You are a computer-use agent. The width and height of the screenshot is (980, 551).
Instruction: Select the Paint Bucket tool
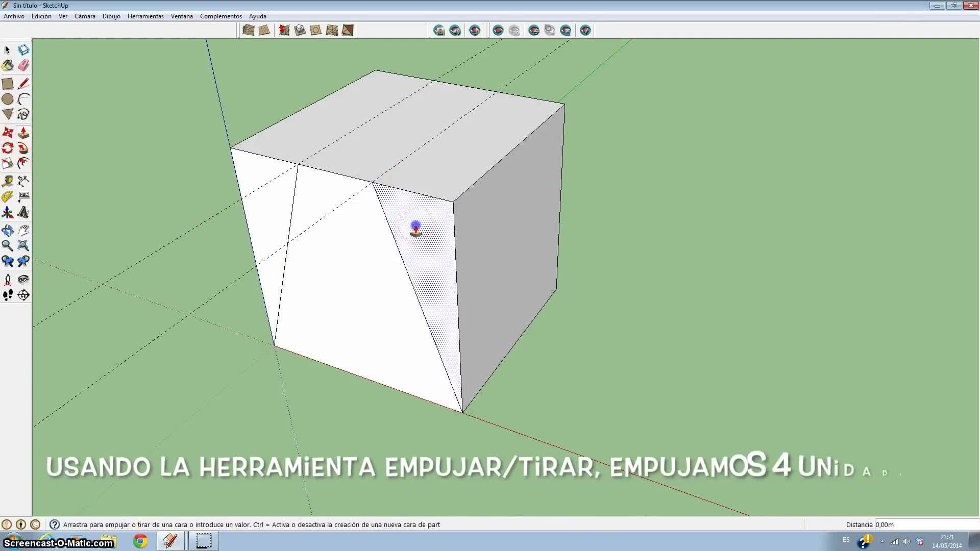8,65
